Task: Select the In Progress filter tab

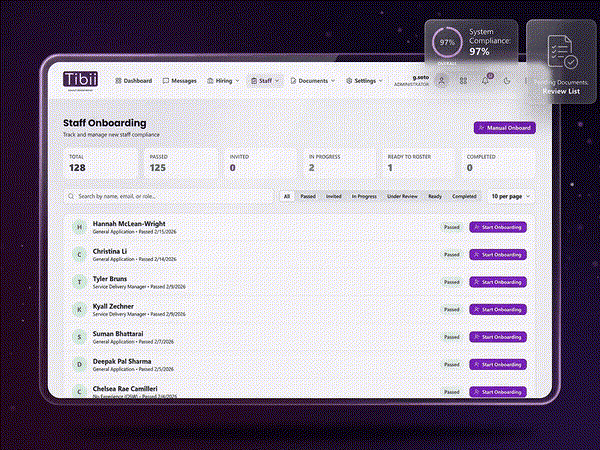Action: point(364,196)
